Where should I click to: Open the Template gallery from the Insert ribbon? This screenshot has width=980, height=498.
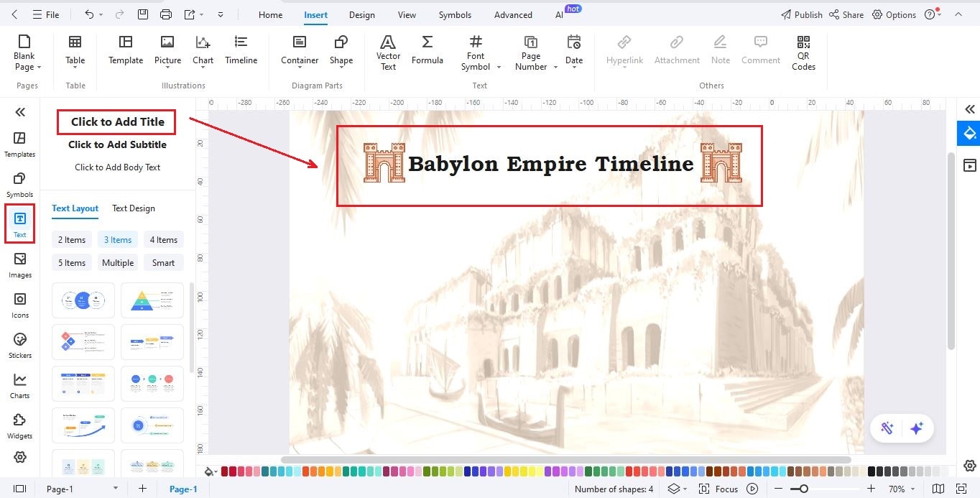(x=125, y=50)
